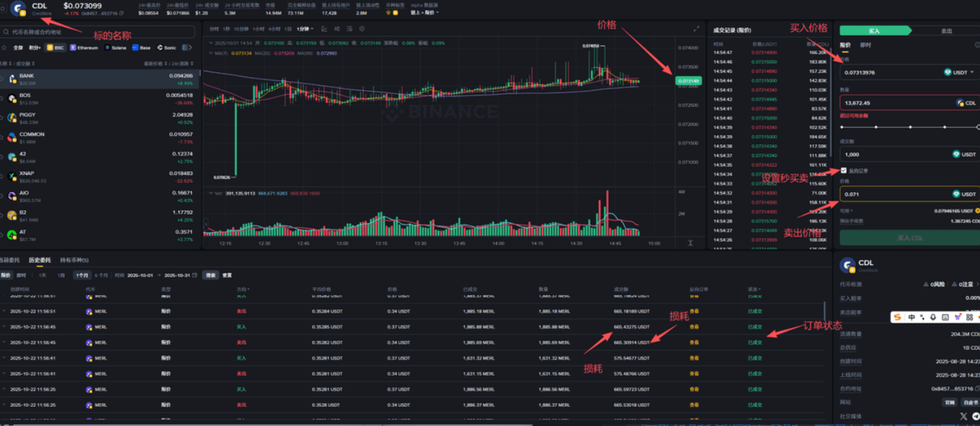Click the favorite star next to BANK
Screen dimensions: 980x426
pos(1,79)
